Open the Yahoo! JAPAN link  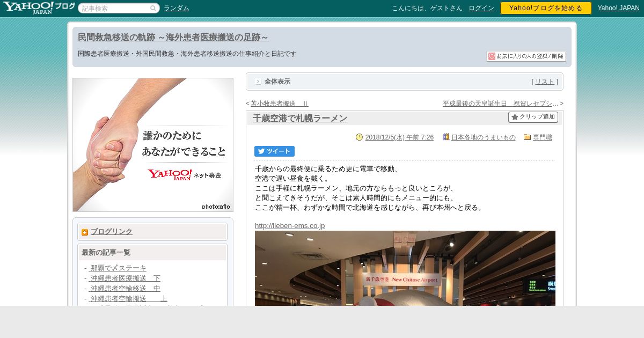[619, 8]
